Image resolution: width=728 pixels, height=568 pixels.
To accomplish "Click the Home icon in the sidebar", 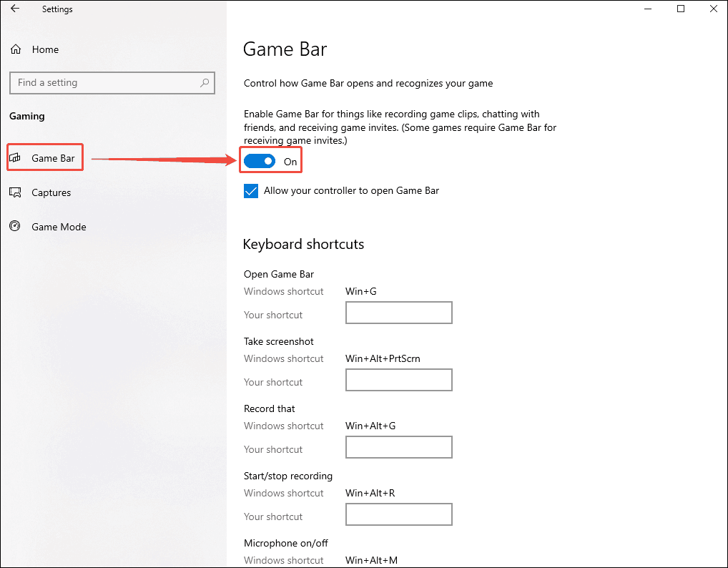I will [15, 49].
